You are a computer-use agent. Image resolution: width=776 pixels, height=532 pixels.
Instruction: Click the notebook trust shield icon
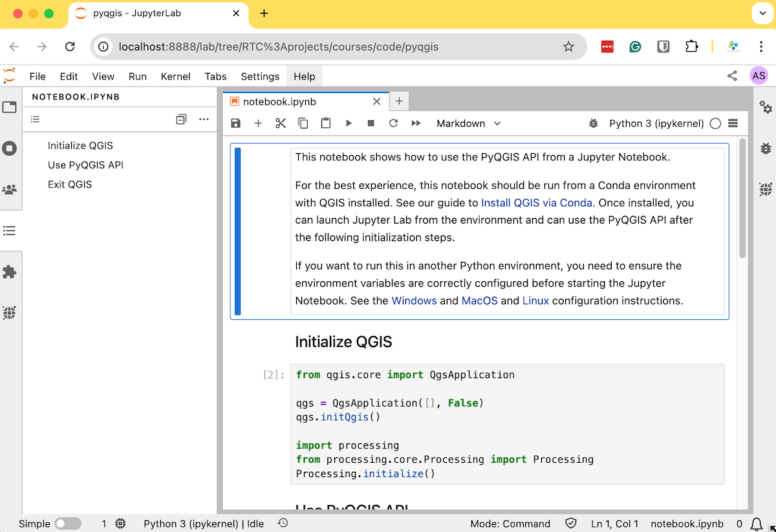[x=571, y=524]
